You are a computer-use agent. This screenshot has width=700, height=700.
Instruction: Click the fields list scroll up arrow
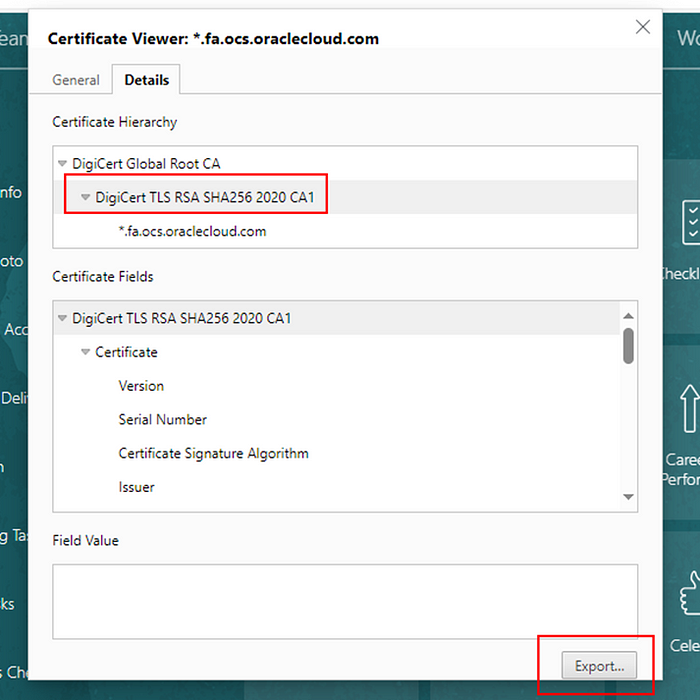click(x=628, y=316)
